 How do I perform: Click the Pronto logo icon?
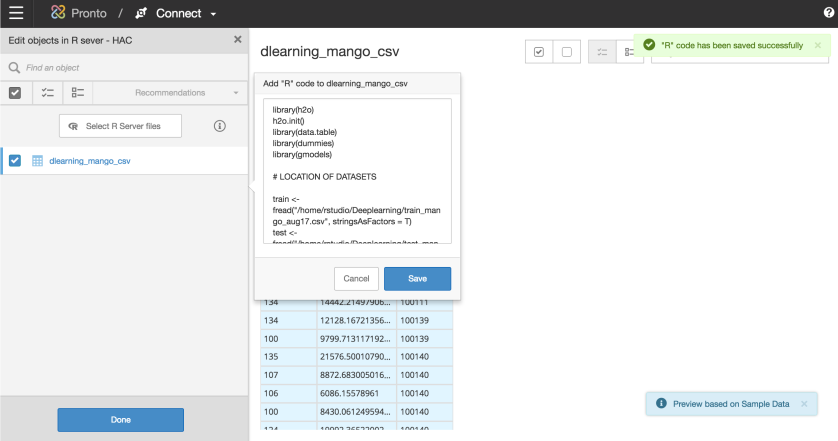(59, 13)
